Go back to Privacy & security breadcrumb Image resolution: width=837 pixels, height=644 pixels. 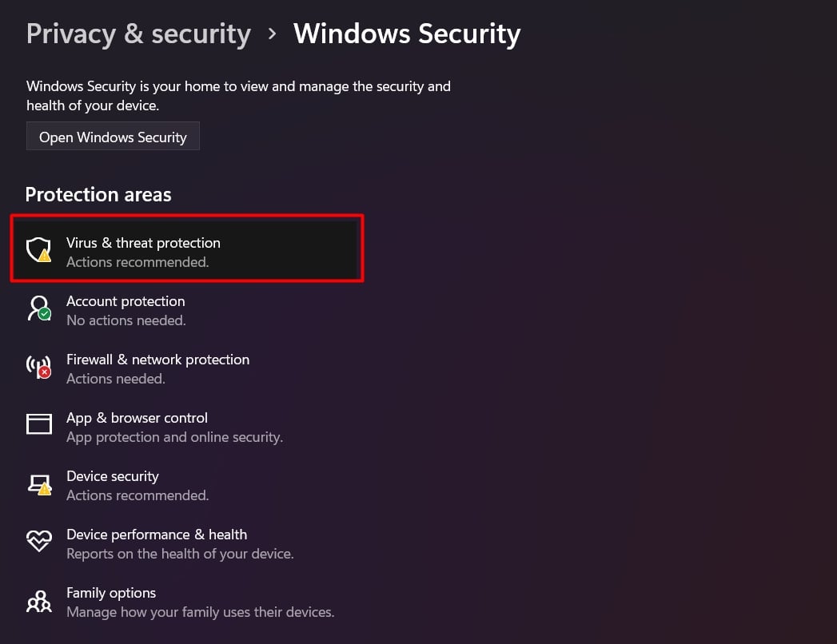click(x=138, y=34)
